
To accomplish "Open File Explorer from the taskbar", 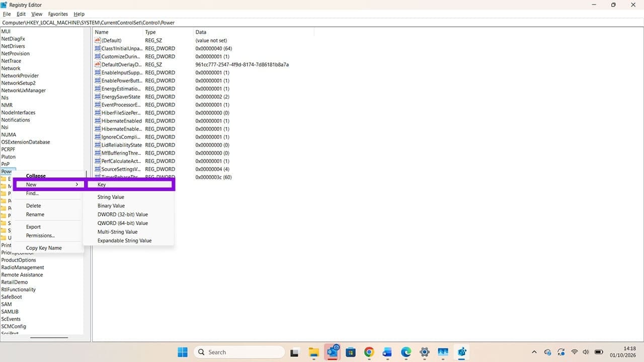I will (314, 352).
